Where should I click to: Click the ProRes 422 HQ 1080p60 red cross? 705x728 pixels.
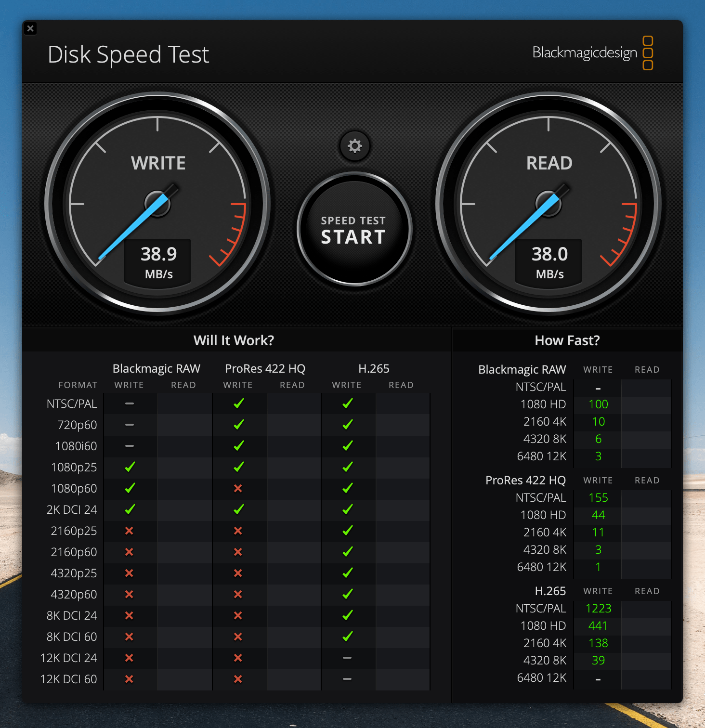click(238, 488)
